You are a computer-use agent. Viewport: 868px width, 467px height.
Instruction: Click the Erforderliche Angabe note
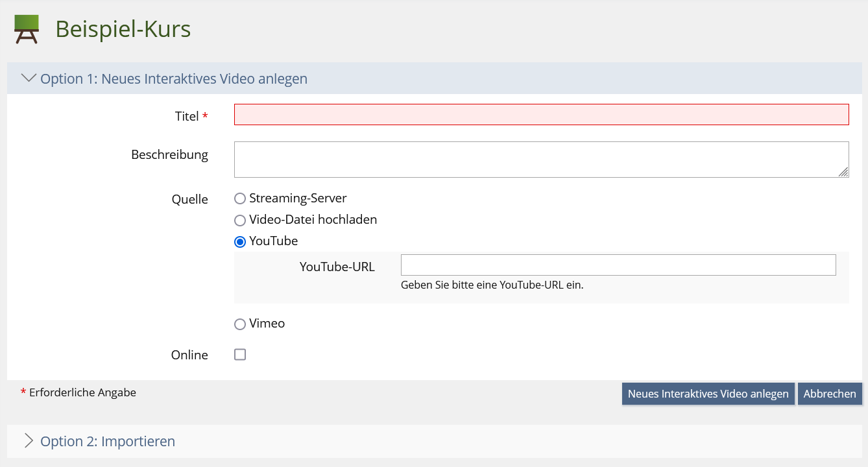(x=82, y=392)
